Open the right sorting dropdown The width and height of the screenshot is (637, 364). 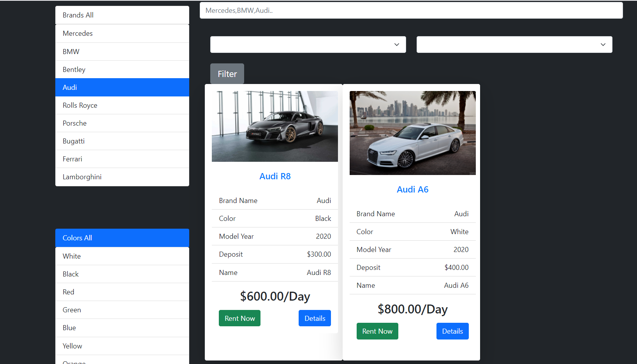pyautogui.click(x=514, y=44)
